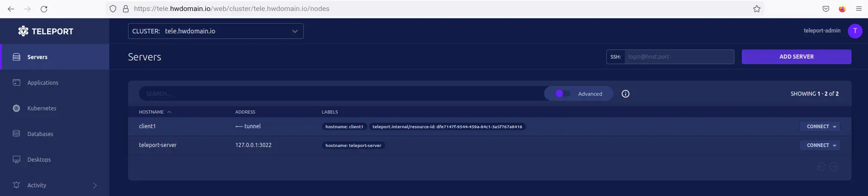Open the Kubernetes section
Viewport: 868px width, 196px height.
tap(55, 108)
